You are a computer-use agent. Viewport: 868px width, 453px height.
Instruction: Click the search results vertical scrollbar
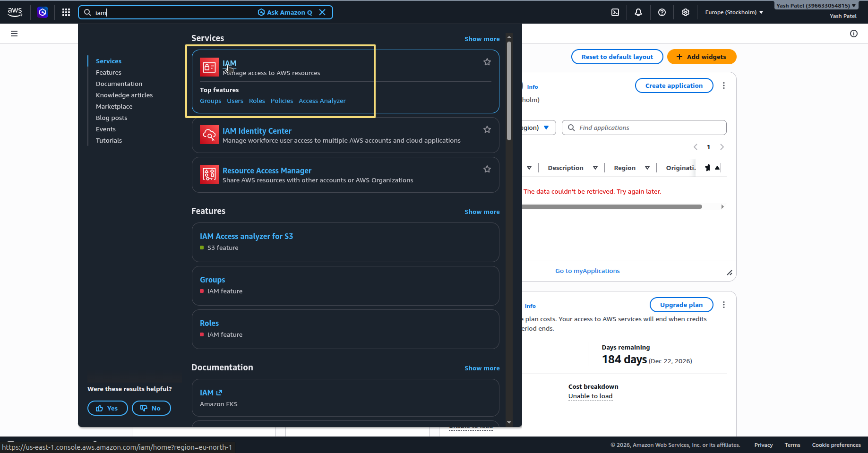tap(509, 91)
